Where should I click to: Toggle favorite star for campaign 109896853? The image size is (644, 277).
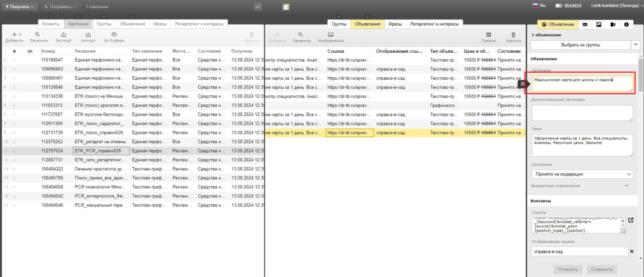point(14,68)
